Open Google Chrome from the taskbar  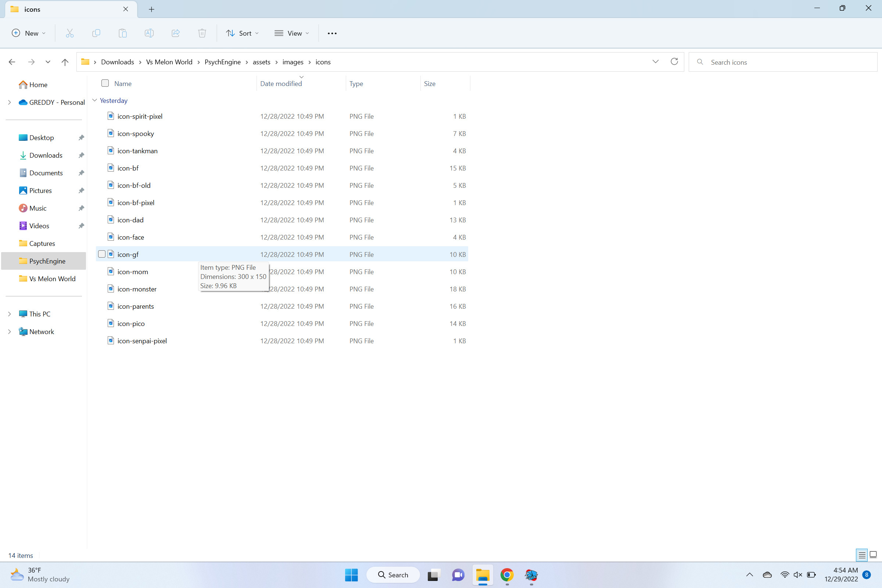[507, 575]
